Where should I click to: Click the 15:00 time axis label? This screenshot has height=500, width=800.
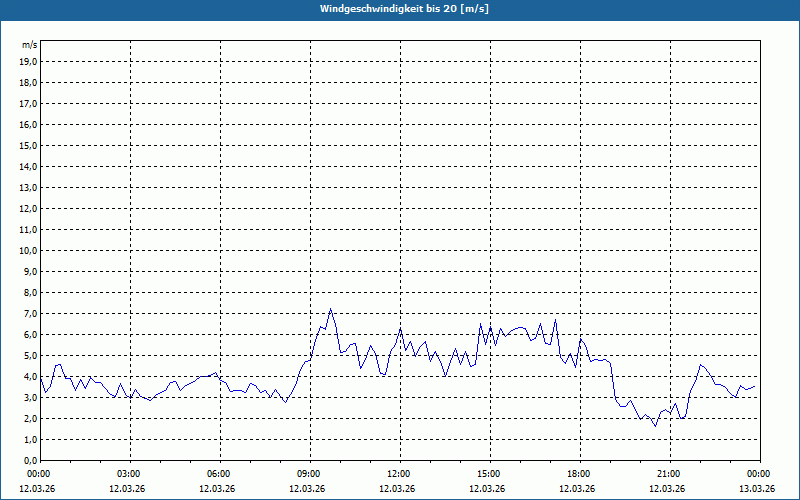pyautogui.click(x=489, y=474)
